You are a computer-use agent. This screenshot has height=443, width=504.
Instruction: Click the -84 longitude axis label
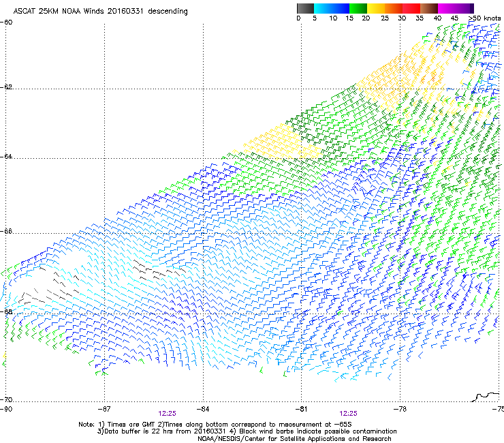203,409
